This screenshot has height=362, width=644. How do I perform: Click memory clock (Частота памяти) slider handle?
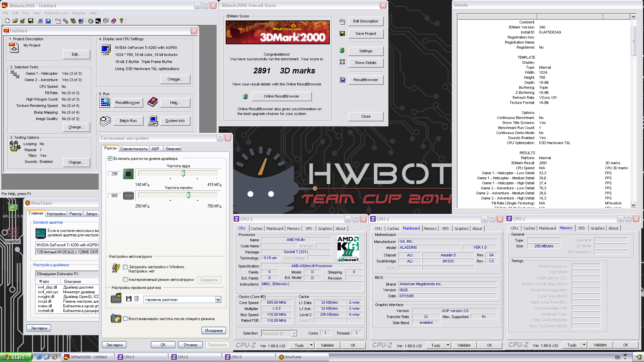pos(188,195)
